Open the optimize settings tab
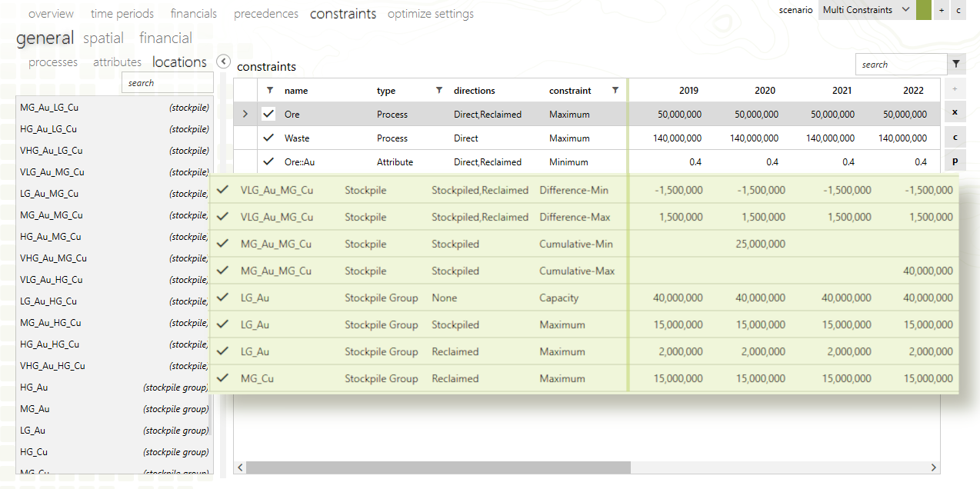Viewport: 980px width, 489px height. click(x=431, y=14)
